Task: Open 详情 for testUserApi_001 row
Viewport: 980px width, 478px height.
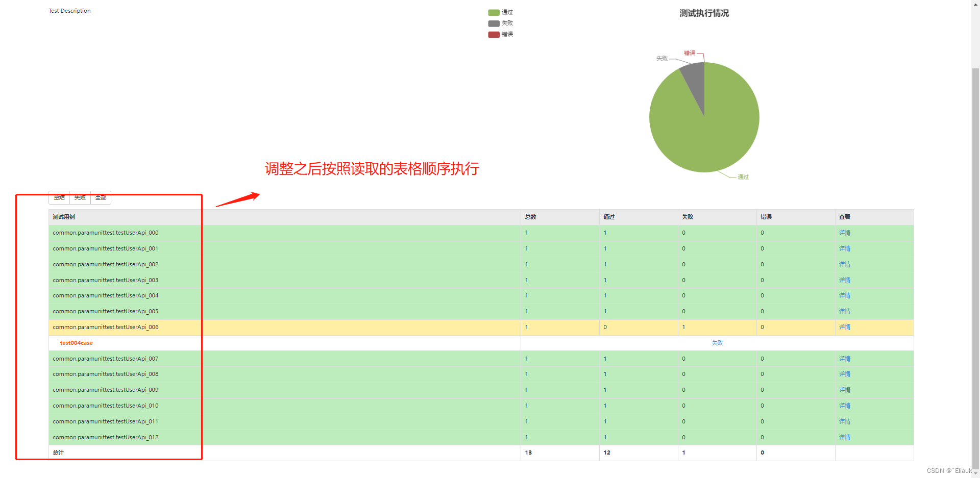Action: click(x=845, y=248)
